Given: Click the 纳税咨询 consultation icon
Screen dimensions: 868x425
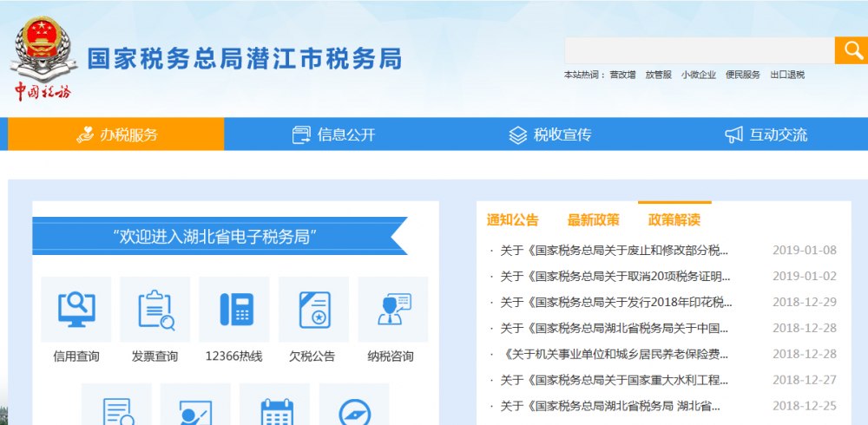Looking at the screenshot, I should pos(392,311).
